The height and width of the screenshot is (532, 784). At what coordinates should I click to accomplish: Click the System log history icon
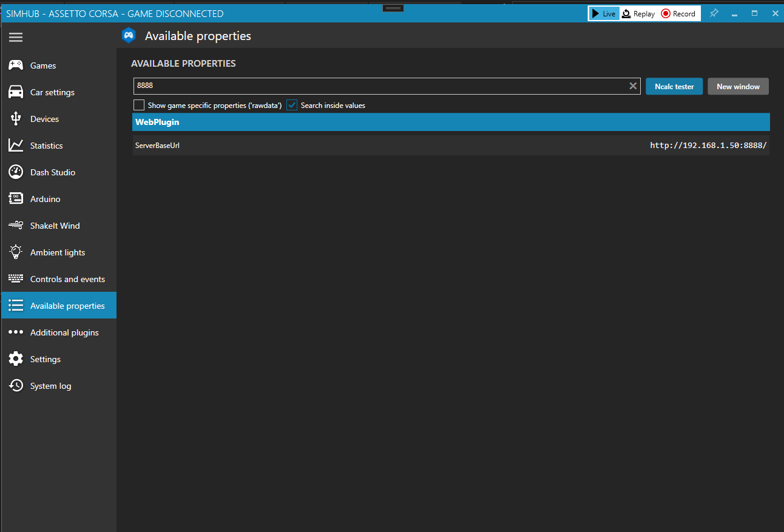click(x=16, y=386)
